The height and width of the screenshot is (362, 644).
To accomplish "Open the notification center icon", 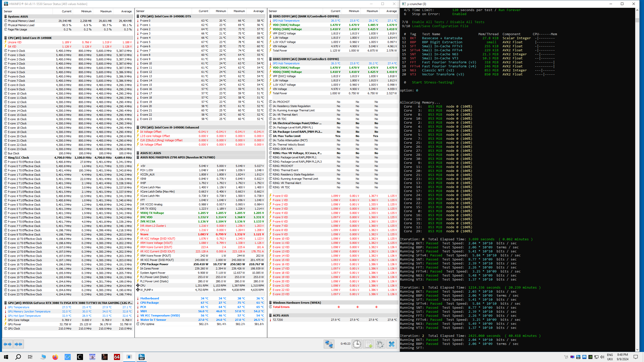I will [x=636, y=357].
